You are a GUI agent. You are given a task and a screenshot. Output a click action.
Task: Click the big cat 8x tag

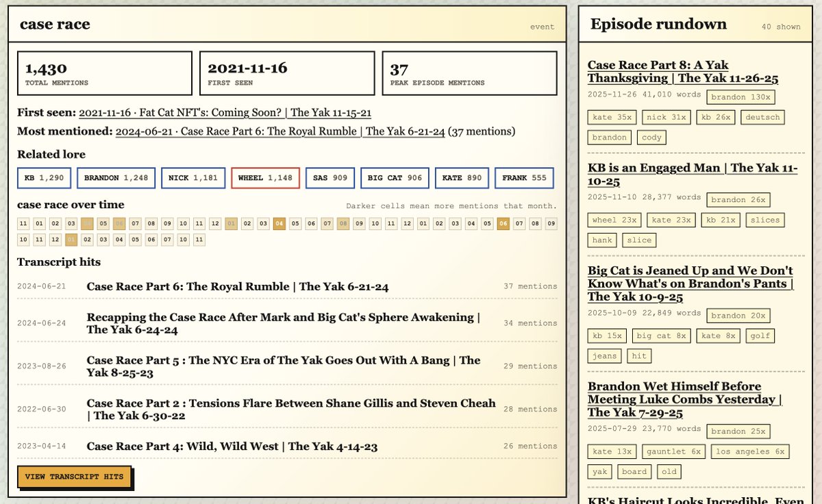point(661,336)
